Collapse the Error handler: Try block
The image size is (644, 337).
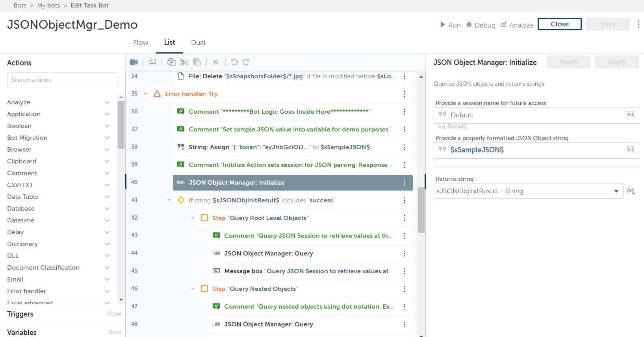coord(145,94)
